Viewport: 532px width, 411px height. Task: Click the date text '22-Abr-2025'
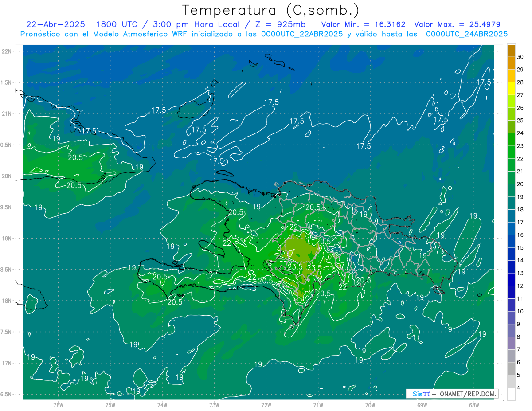[x=56, y=24]
